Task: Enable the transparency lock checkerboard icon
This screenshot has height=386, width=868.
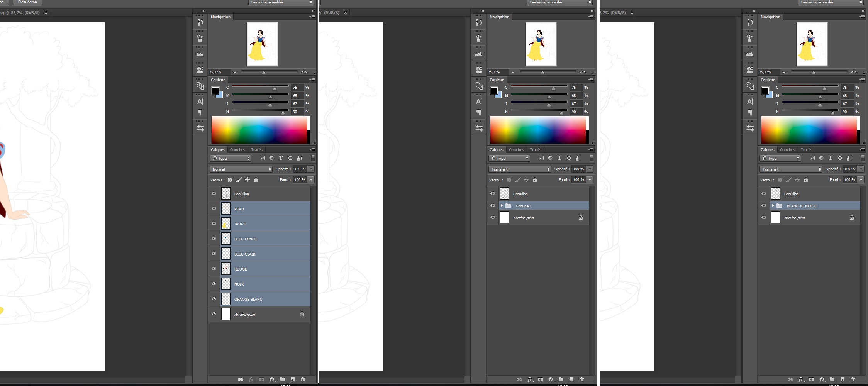Action: coord(231,180)
